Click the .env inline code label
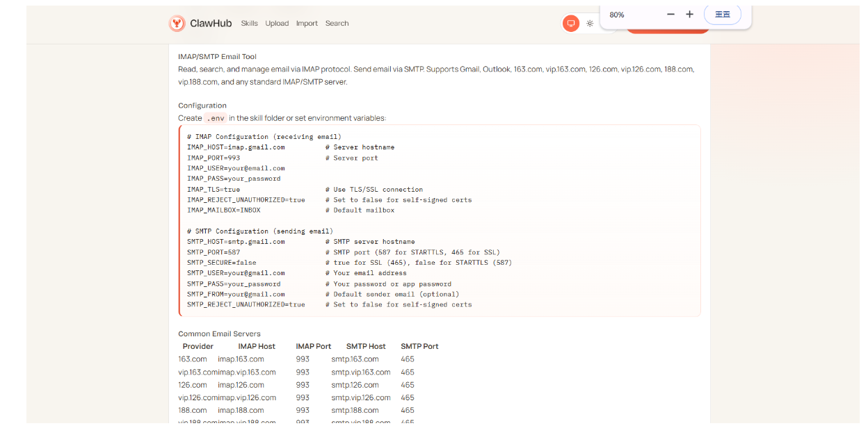Viewport: 868px width, 435px height. tap(216, 118)
